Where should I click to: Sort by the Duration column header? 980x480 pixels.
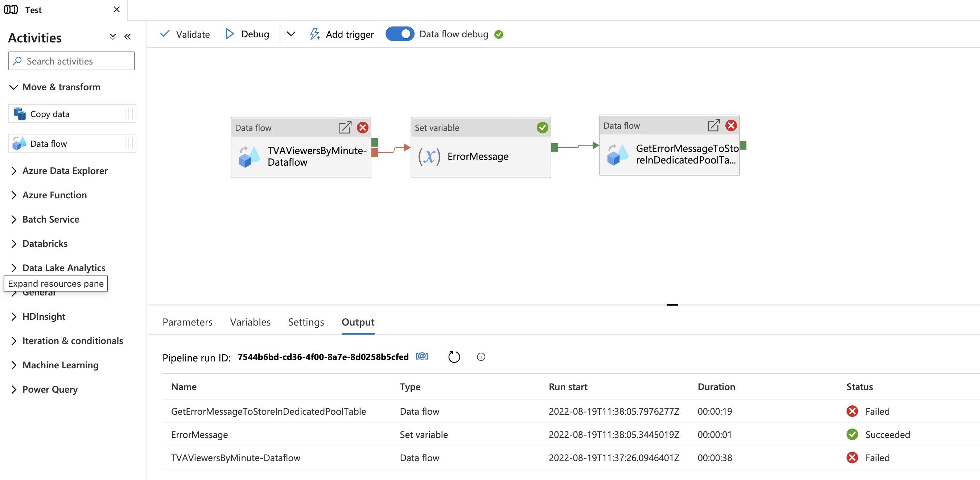716,387
